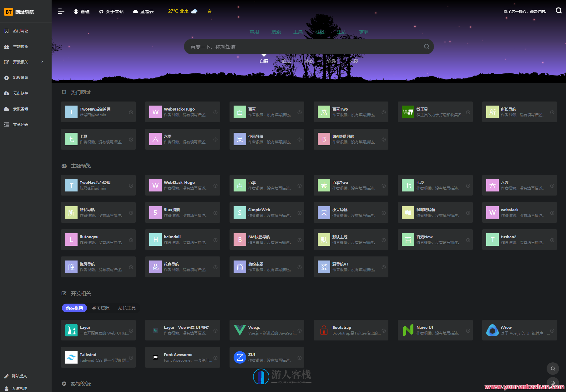Open the 蓝易云 top bar link
The height and width of the screenshot is (392, 566).
click(x=143, y=12)
